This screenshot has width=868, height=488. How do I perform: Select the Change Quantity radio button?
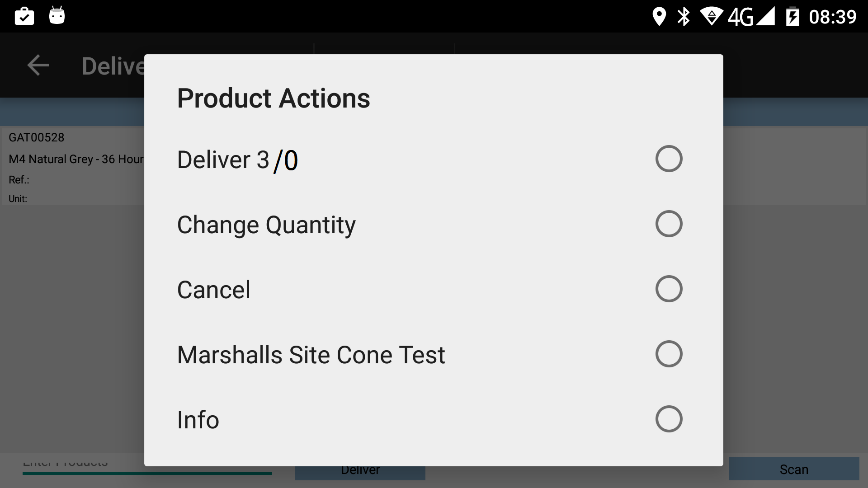click(x=669, y=224)
